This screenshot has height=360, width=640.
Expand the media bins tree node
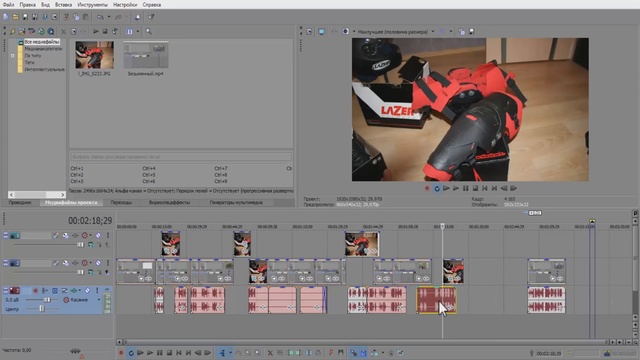coord(13,56)
